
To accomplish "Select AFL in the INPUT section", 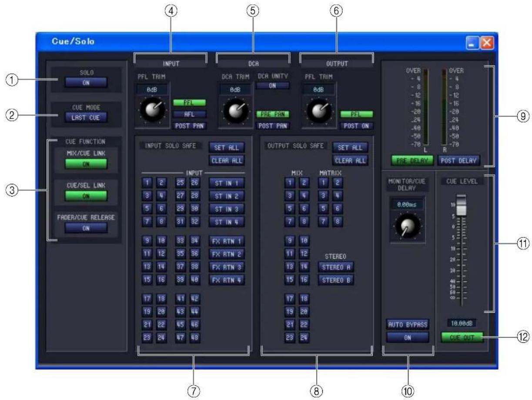I will [189, 114].
